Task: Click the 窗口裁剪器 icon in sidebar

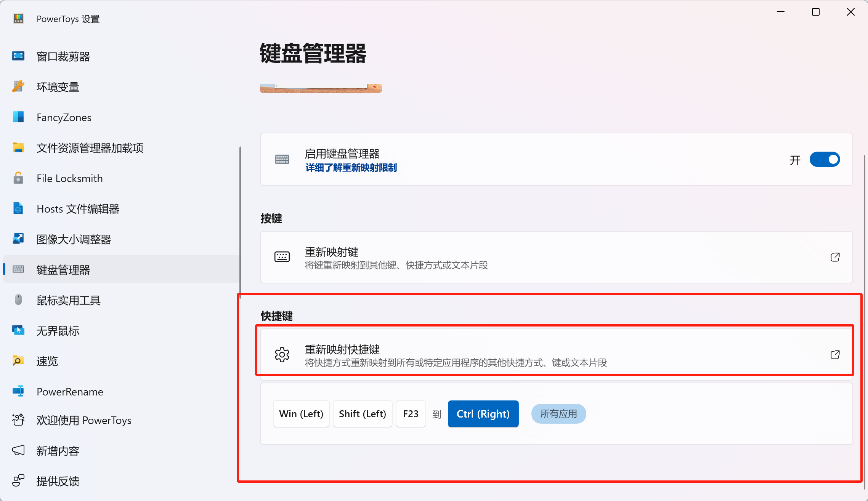Action: [x=18, y=56]
